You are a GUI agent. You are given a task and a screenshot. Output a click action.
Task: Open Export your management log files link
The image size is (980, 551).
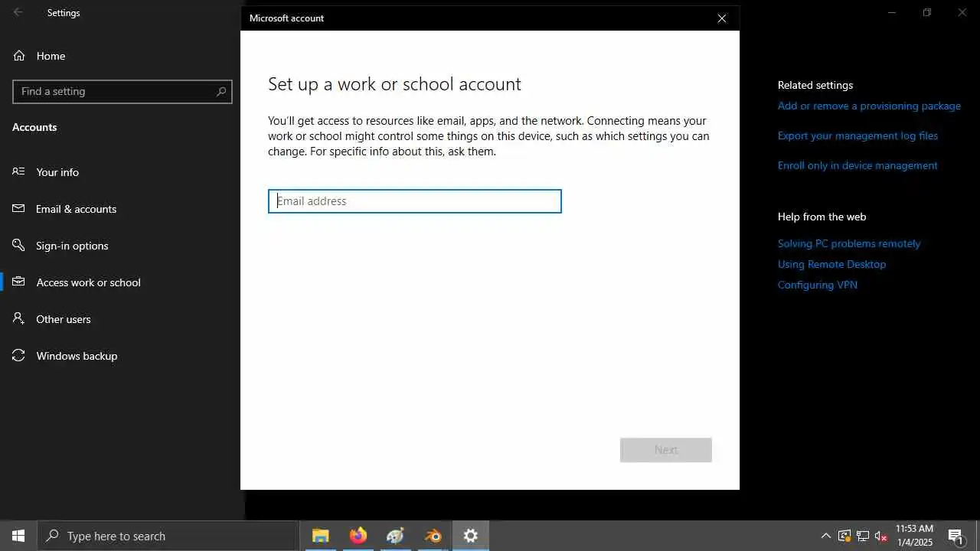(x=857, y=135)
